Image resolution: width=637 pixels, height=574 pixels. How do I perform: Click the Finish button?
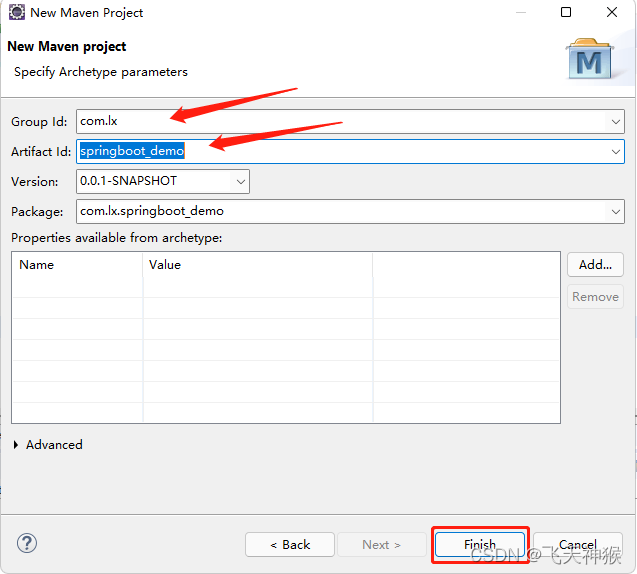tap(480, 544)
